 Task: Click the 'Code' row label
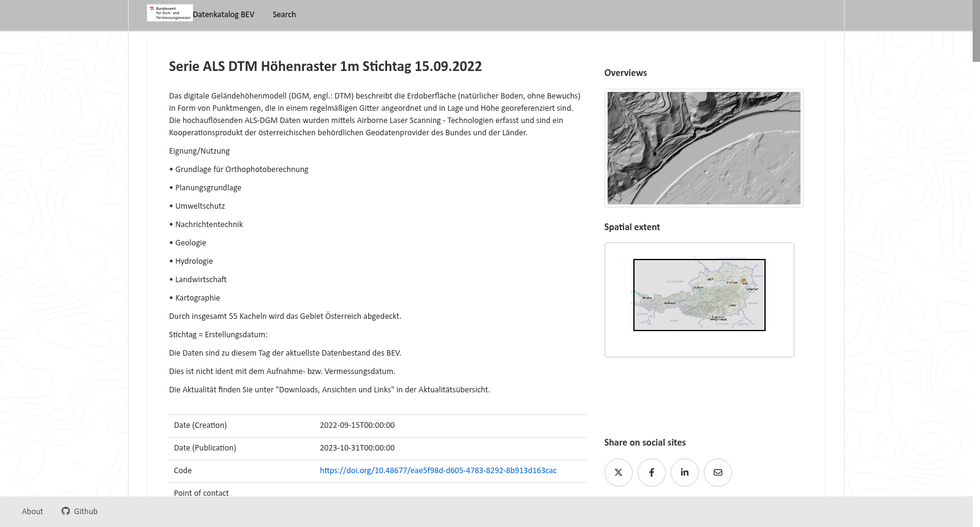tap(183, 471)
